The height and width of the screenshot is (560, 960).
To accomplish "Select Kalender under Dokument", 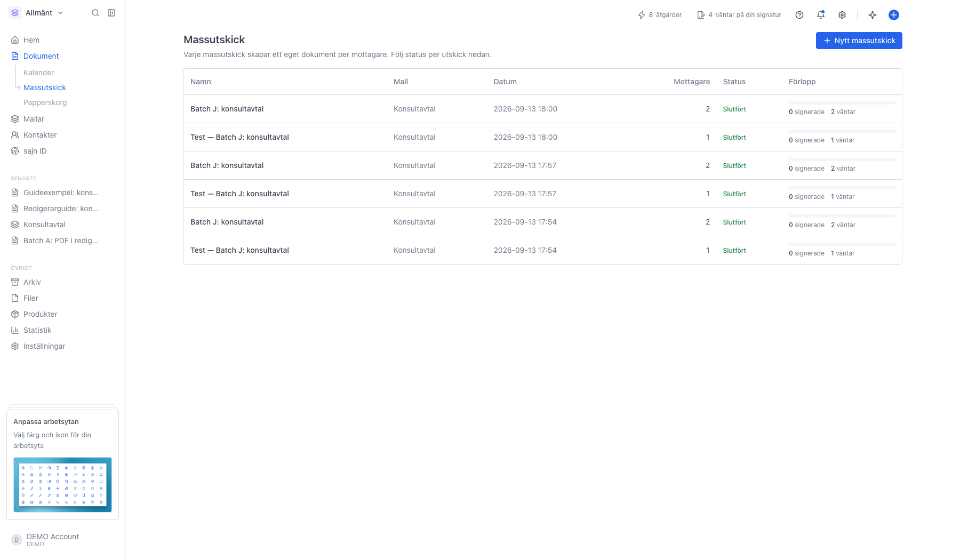I will (38, 73).
